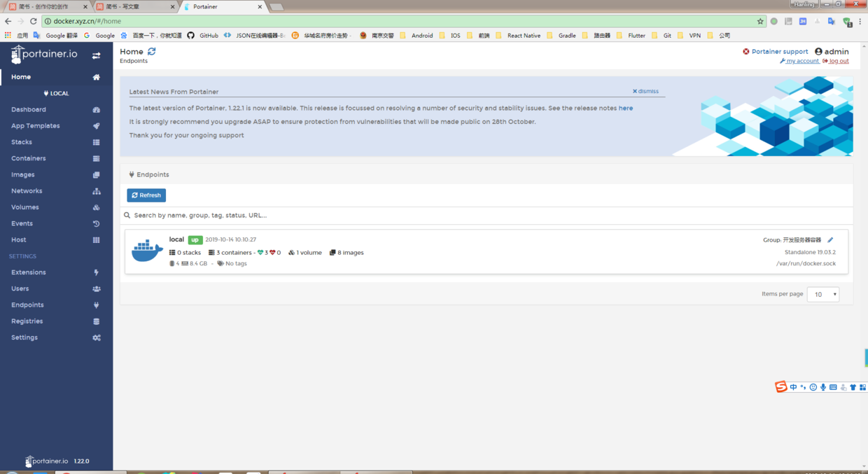Click the admin user icon in header
The height and width of the screenshot is (474, 868).
pos(818,52)
